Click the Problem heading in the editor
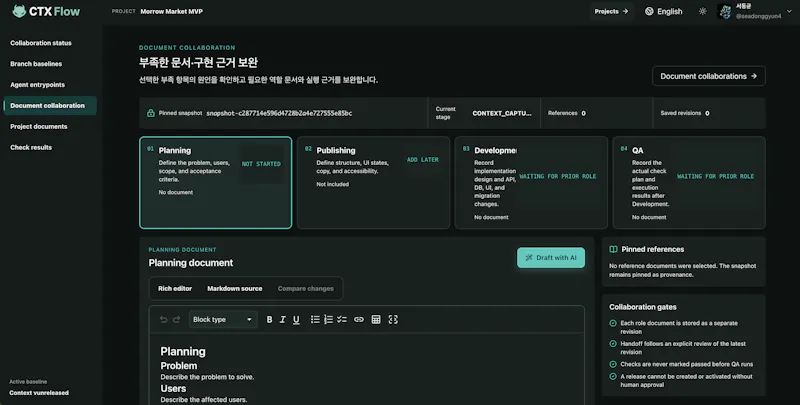This screenshot has width=800, height=405. click(x=179, y=366)
